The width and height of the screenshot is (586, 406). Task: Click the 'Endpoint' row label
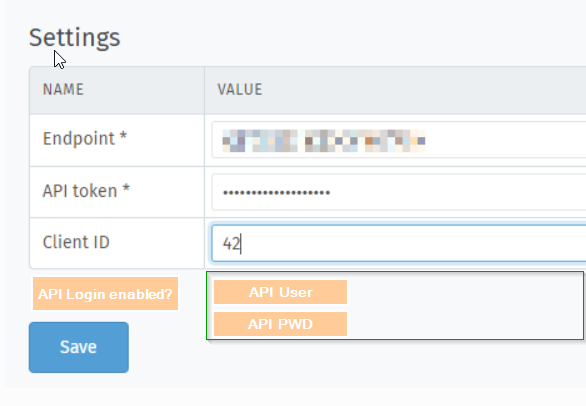click(x=79, y=139)
